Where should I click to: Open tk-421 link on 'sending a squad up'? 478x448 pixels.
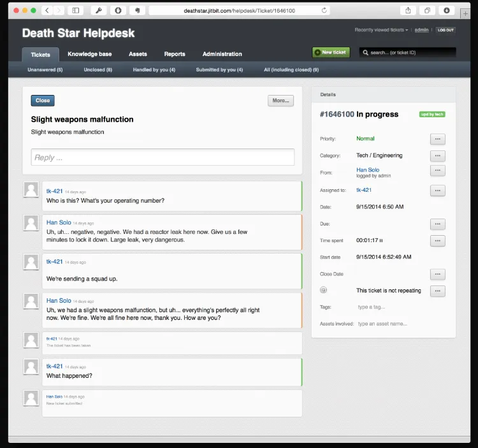(x=54, y=261)
